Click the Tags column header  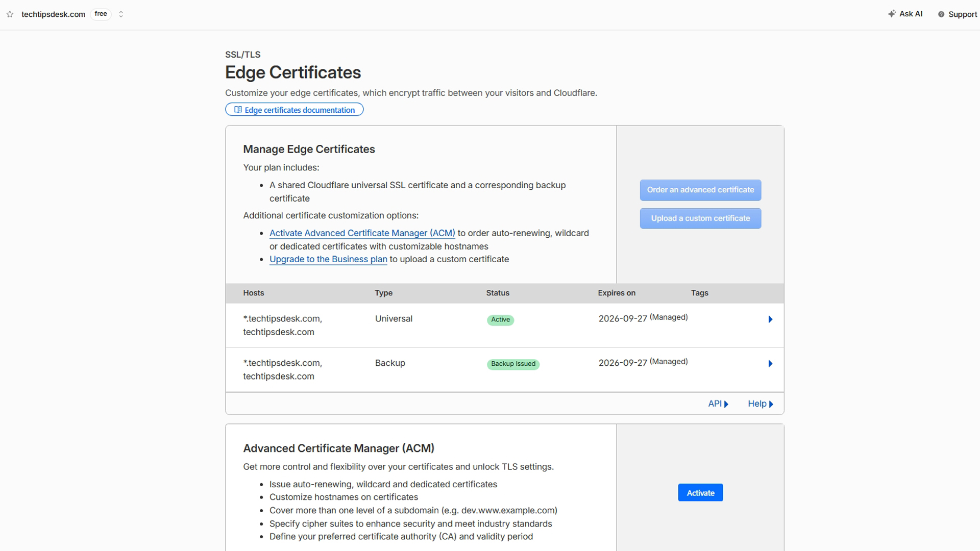700,293
